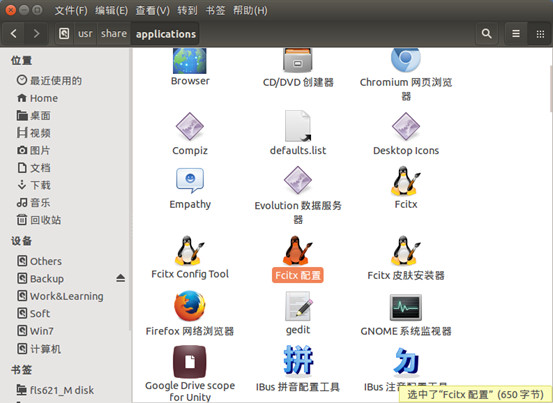This screenshot has width=553, height=403.
Task: Select the GNOME 系统监视器 icon
Action: click(x=406, y=307)
